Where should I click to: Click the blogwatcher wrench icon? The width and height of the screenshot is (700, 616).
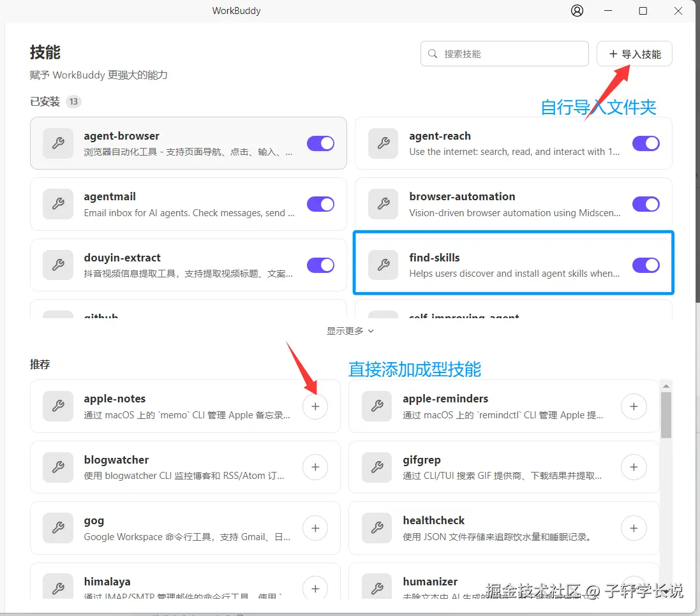[58, 467]
